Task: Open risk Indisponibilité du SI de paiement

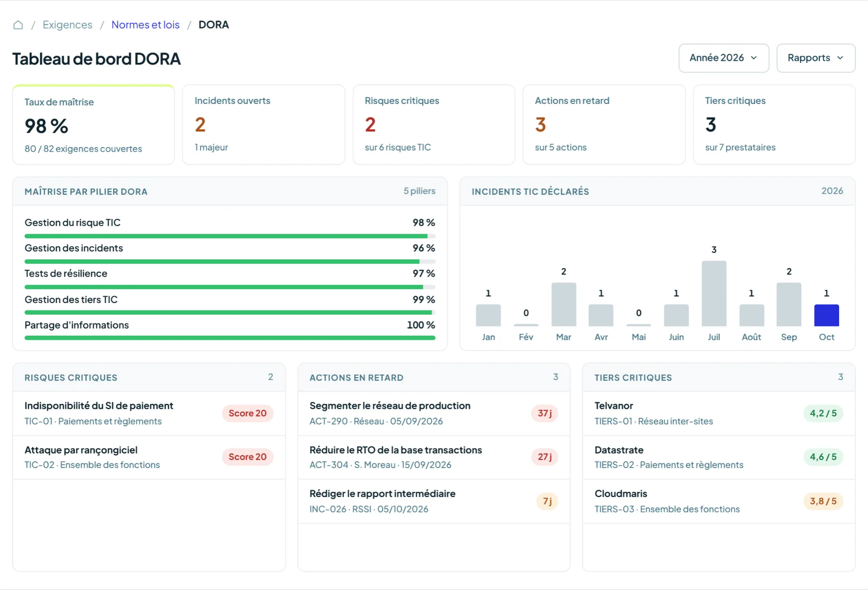Action: click(x=149, y=414)
